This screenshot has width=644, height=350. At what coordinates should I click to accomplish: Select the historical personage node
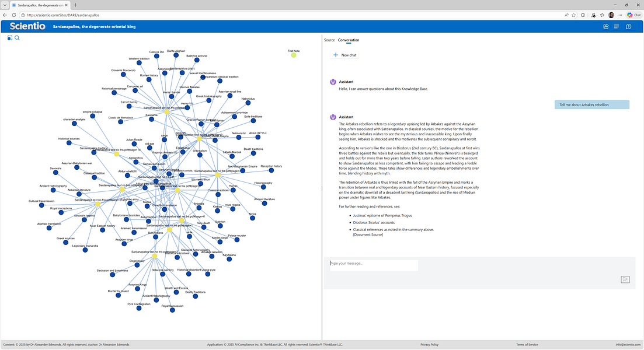(x=114, y=93)
